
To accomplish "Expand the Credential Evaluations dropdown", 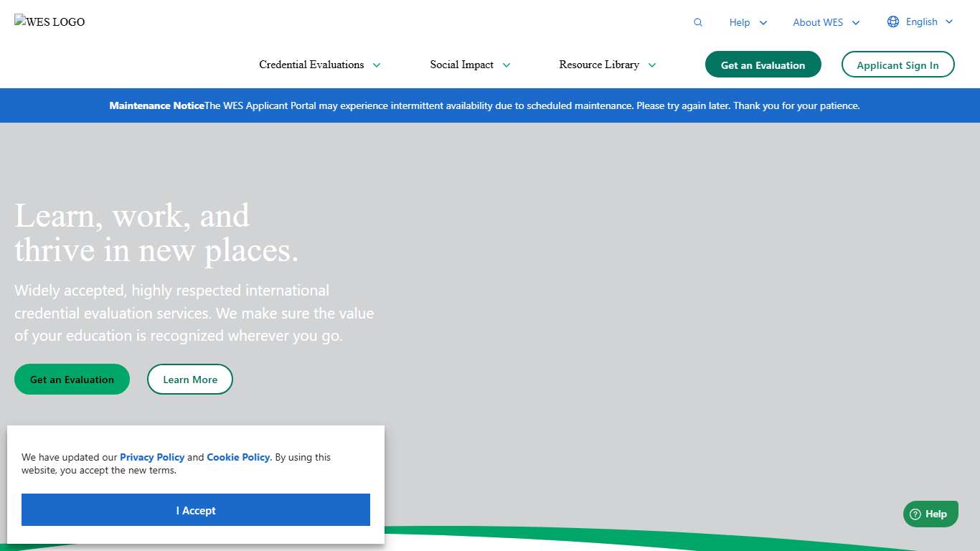I will 320,65.
